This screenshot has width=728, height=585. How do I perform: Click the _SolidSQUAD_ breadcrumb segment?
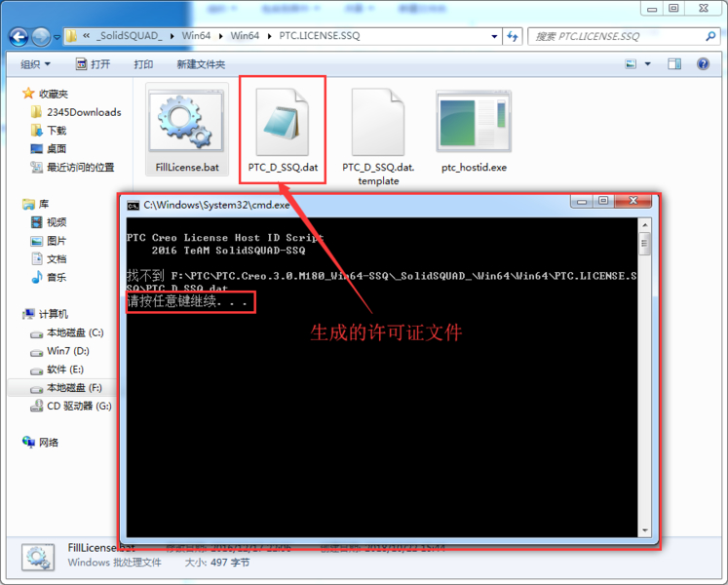click(x=129, y=36)
